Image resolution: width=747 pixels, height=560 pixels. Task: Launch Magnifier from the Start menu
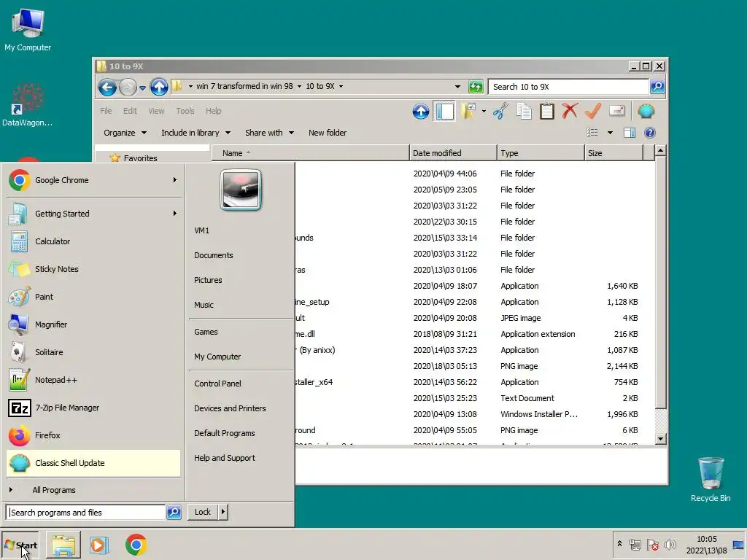pyautogui.click(x=94, y=324)
